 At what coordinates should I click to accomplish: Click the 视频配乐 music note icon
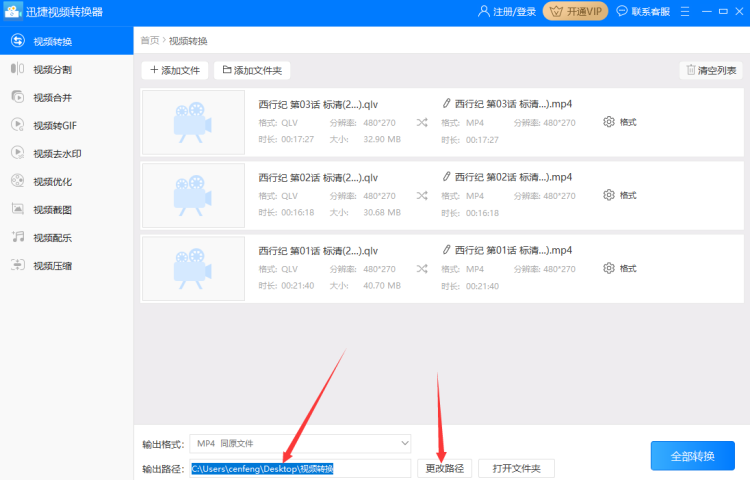click(x=18, y=237)
